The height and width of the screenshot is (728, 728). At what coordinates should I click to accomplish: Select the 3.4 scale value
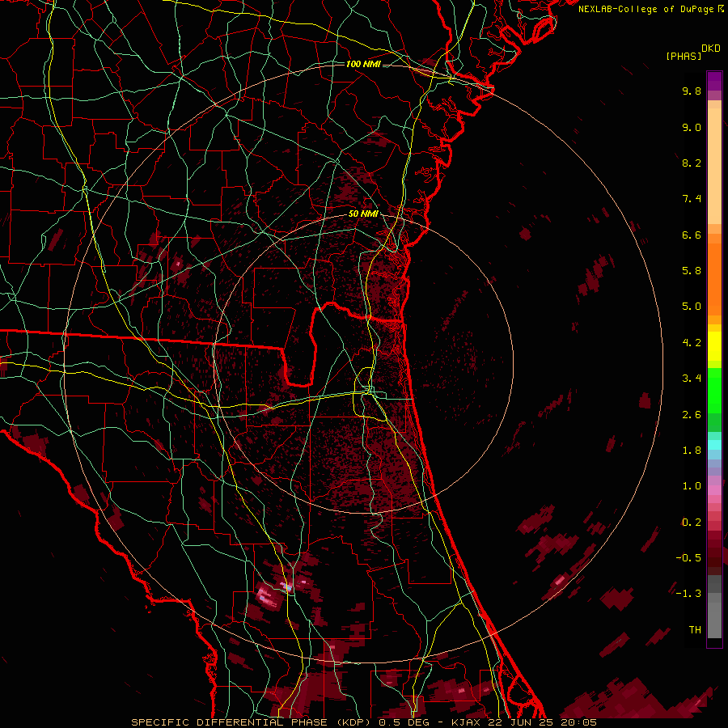click(x=692, y=379)
